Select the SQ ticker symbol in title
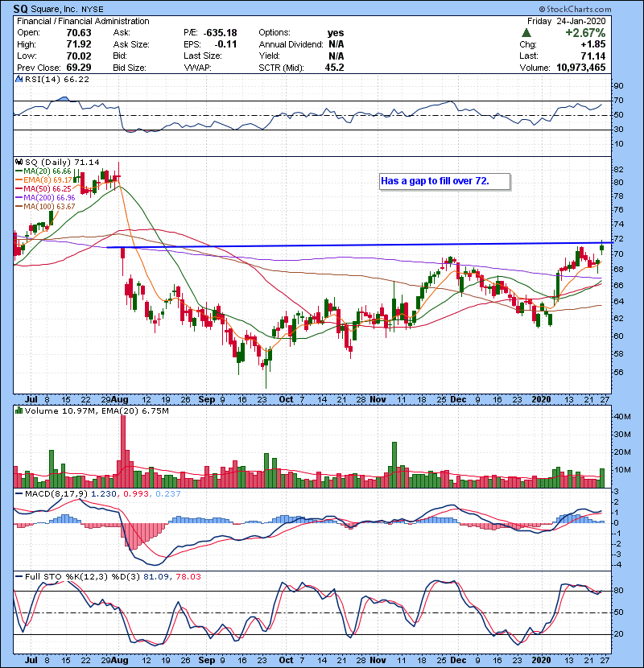Screen dimensions: 644x668 [x=20, y=9]
